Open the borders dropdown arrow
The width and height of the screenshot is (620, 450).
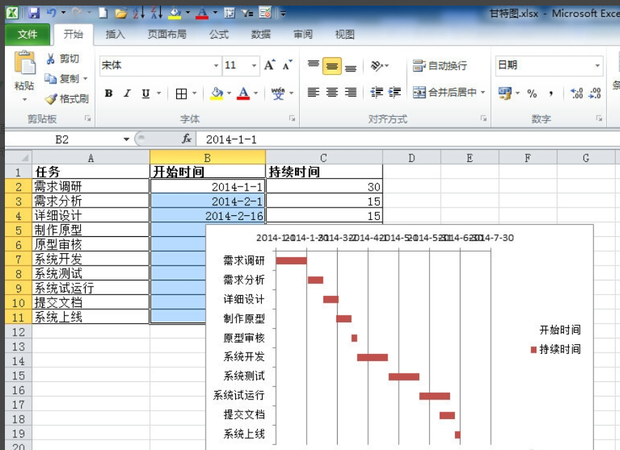194,94
